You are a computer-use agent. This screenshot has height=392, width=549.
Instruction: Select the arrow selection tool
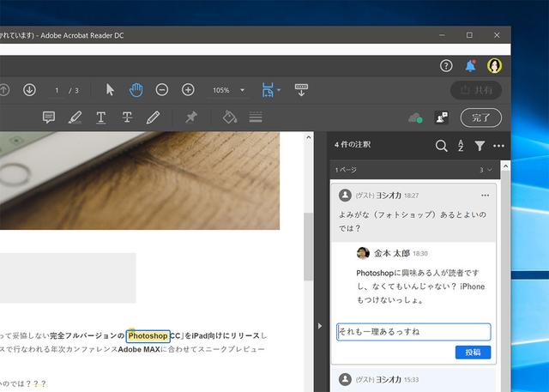(110, 90)
